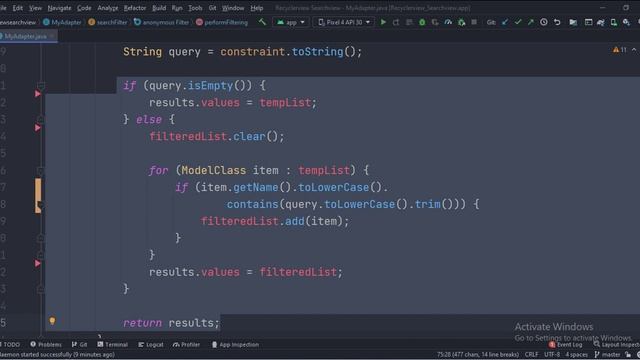
Task: Open the Refactor menu
Action: (x=135, y=8)
